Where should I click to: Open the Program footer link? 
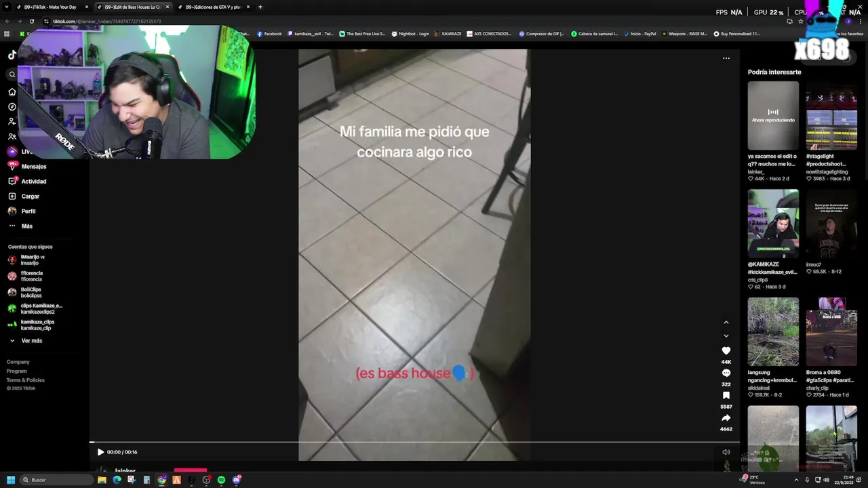pos(17,371)
